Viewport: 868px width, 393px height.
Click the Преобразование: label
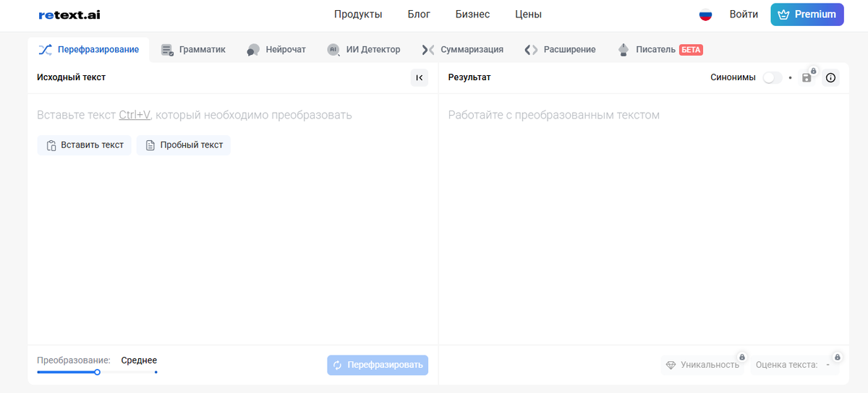pos(74,360)
